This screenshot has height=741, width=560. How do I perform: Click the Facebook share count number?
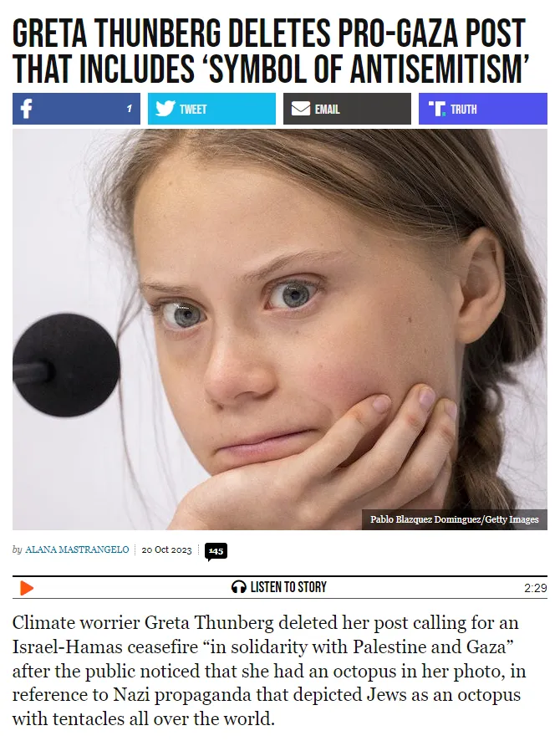(129, 109)
